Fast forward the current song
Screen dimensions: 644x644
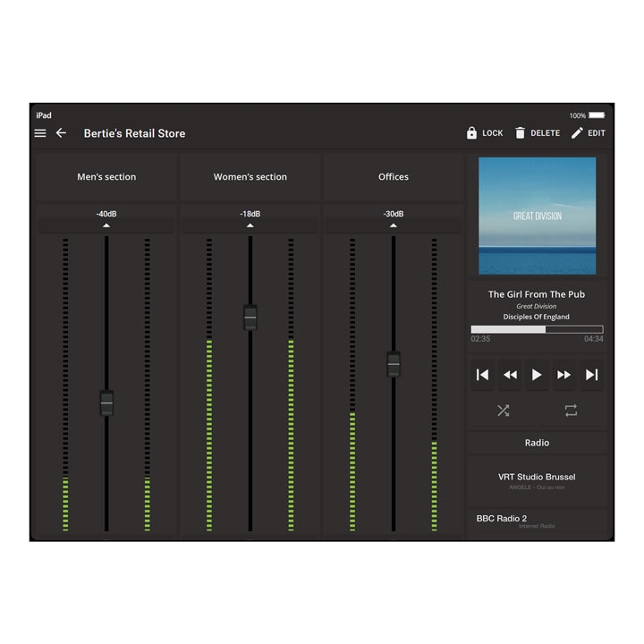[x=563, y=375]
